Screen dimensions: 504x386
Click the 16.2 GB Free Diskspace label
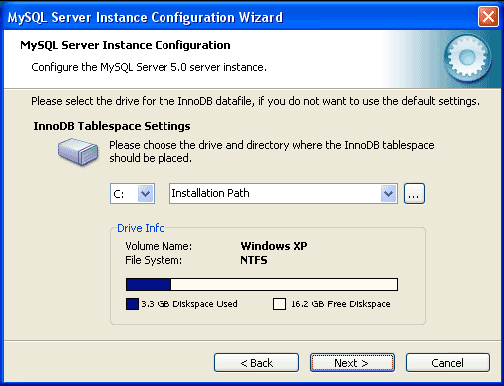[341, 304]
